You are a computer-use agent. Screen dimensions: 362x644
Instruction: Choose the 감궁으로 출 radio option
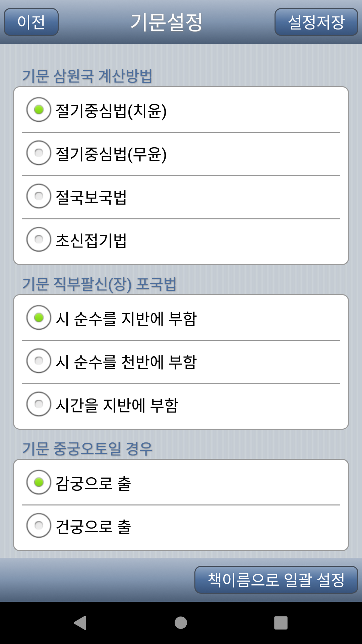click(39, 482)
